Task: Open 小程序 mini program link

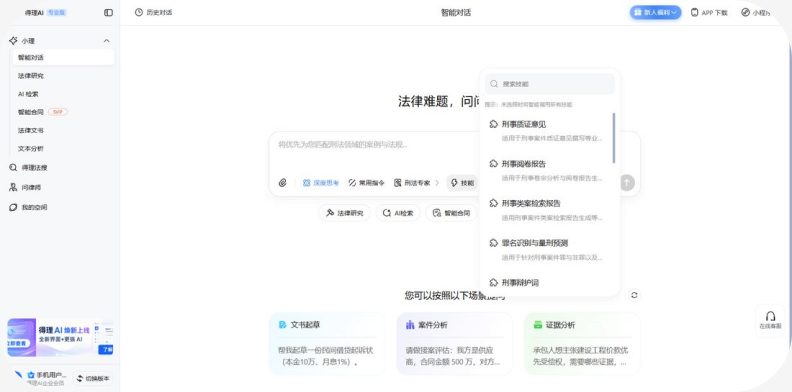Action: [756, 13]
